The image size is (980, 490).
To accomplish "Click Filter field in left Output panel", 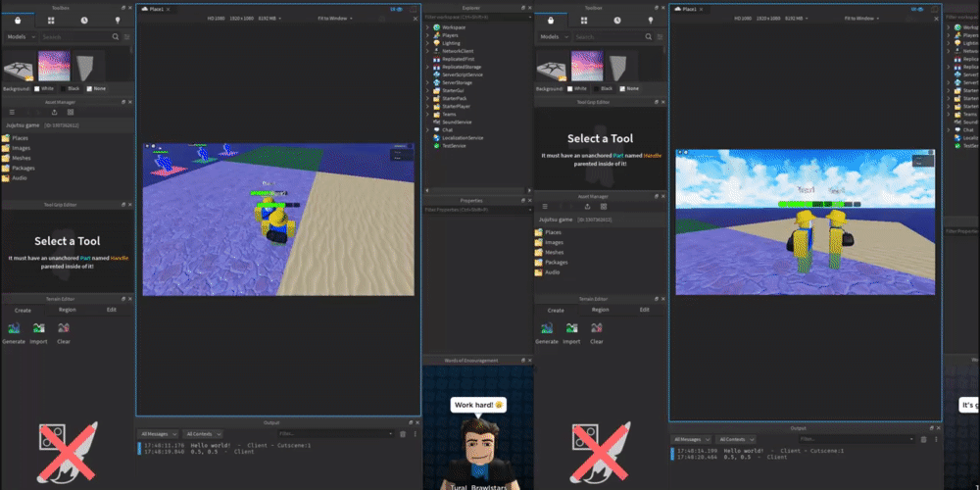I will click(335, 434).
